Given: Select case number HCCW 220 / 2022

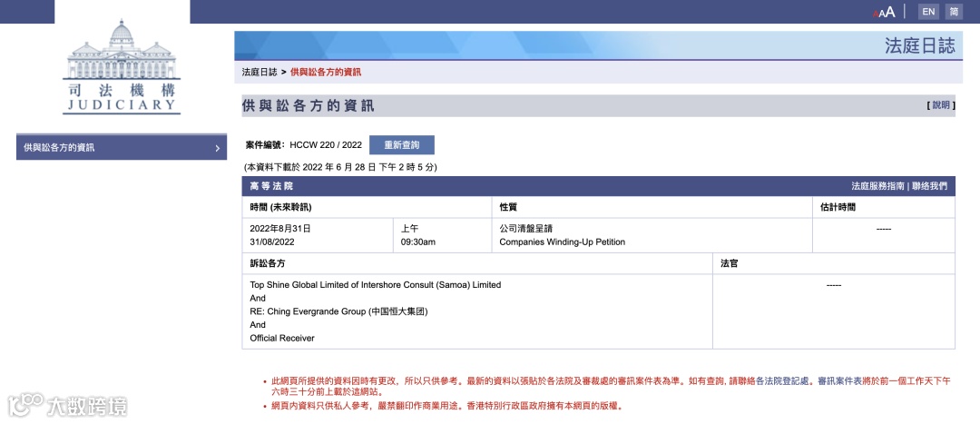Looking at the screenshot, I should coord(326,145).
